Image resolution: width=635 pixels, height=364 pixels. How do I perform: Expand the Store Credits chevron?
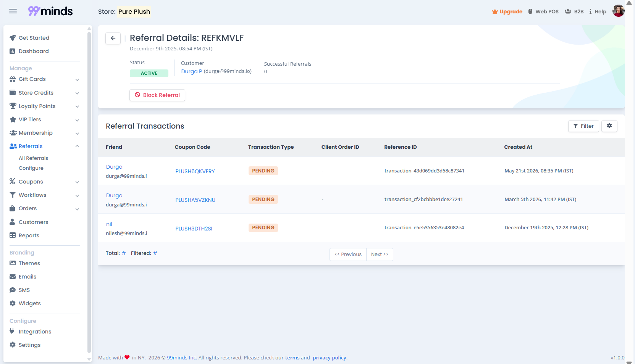pyautogui.click(x=77, y=93)
